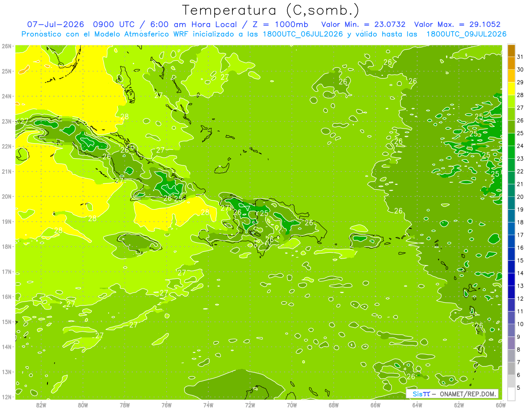Click the legend value 21
Image resolution: width=532 pixels, height=411 pixels.
[520, 184]
